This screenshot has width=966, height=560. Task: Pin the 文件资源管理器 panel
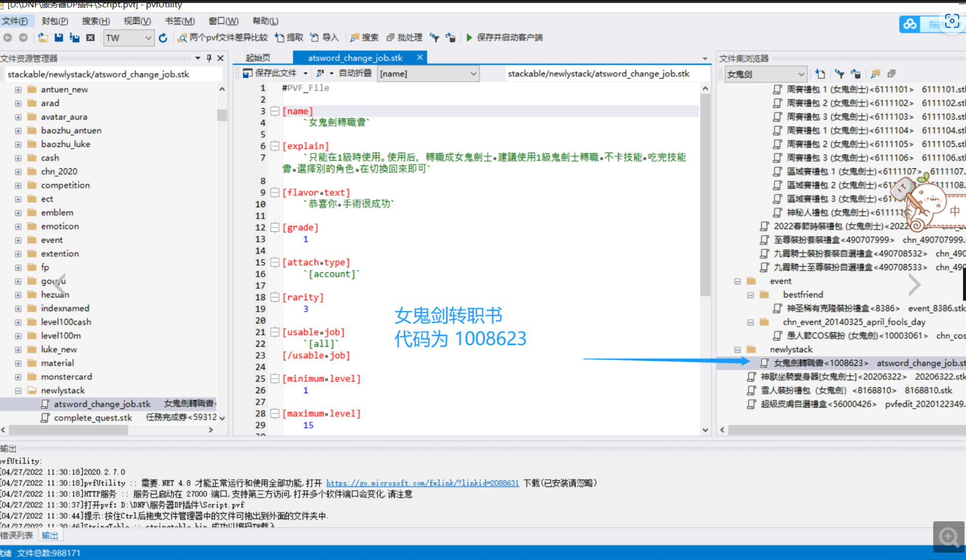point(209,58)
